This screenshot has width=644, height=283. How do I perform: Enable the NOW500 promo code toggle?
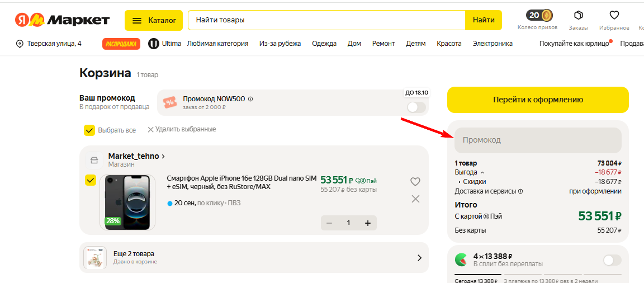click(x=416, y=107)
